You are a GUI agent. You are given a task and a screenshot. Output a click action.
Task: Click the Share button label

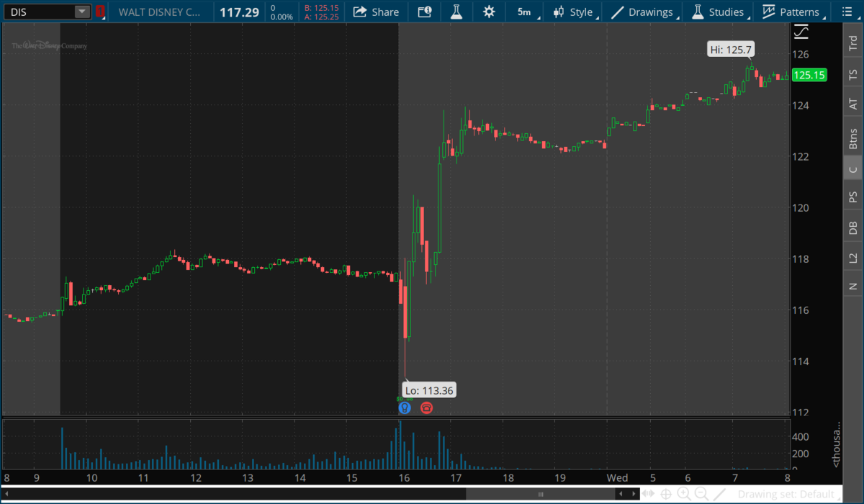385,12
